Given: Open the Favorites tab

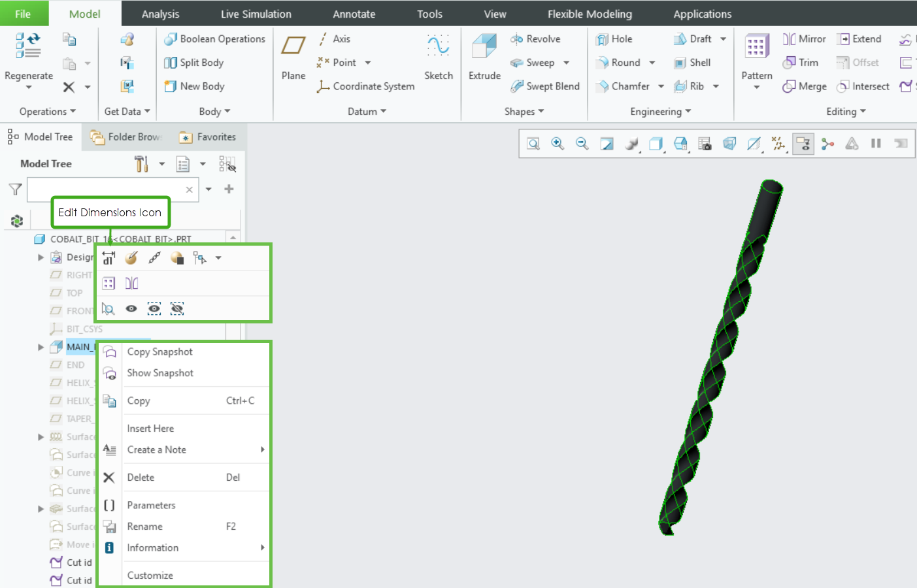Looking at the screenshot, I should pos(207,137).
